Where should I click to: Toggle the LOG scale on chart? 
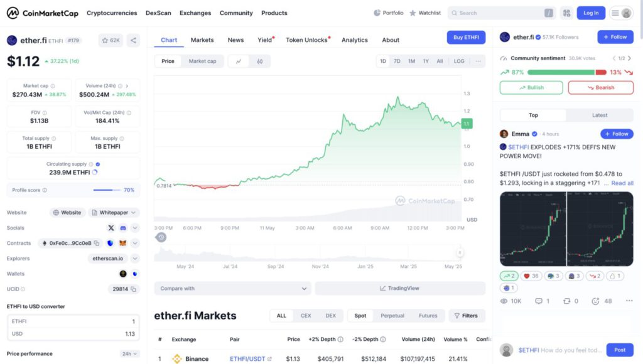[x=459, y=62]
